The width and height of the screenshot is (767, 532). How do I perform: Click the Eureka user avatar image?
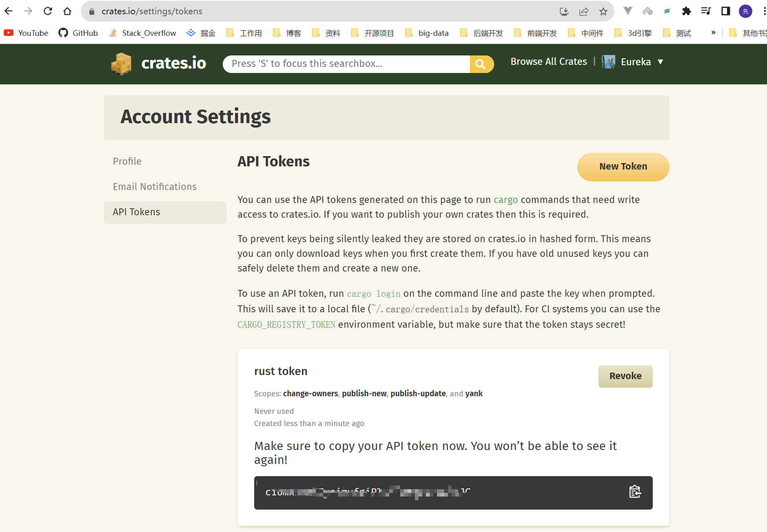[608, 62]
